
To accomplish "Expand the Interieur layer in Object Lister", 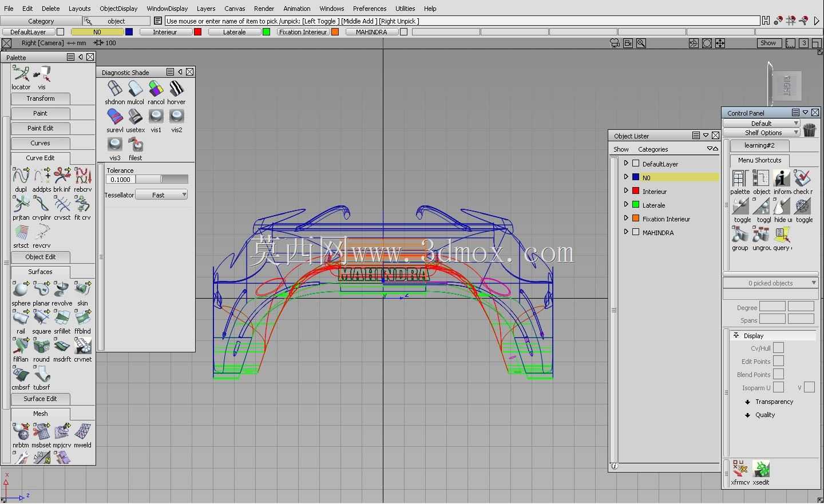I will (626, 191).
